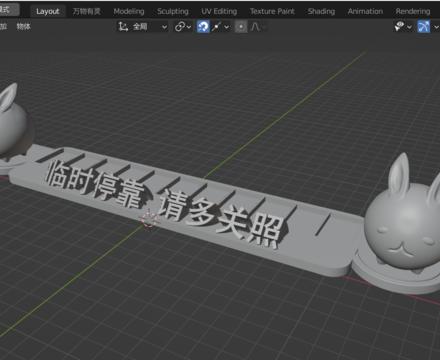440x360 pixels.
Task: Click the proportional editing falloff curve icon
Action: click(255, 27)
